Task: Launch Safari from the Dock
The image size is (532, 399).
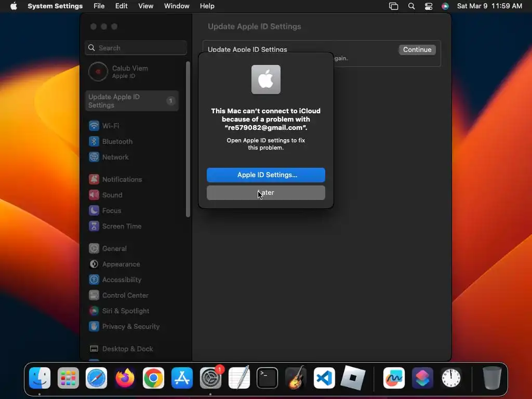Action: click(x=96, y=378)
